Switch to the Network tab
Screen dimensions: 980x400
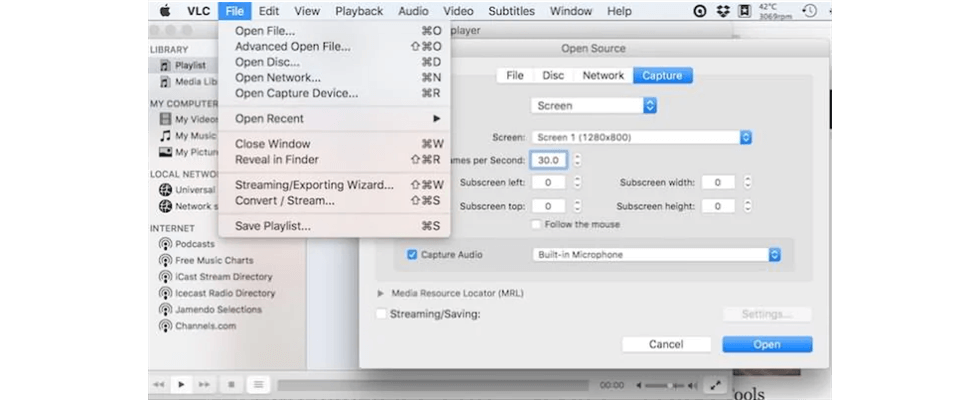[603, 75]
